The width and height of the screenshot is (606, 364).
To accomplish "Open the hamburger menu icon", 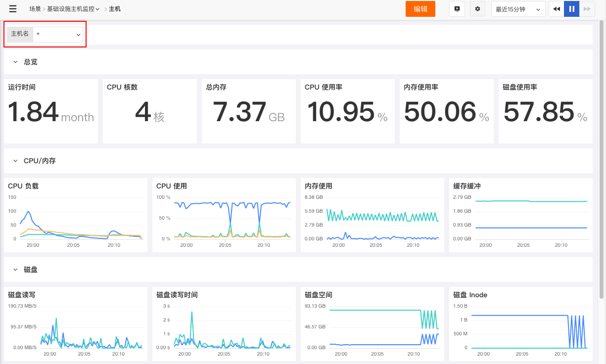I will (13, 9).
